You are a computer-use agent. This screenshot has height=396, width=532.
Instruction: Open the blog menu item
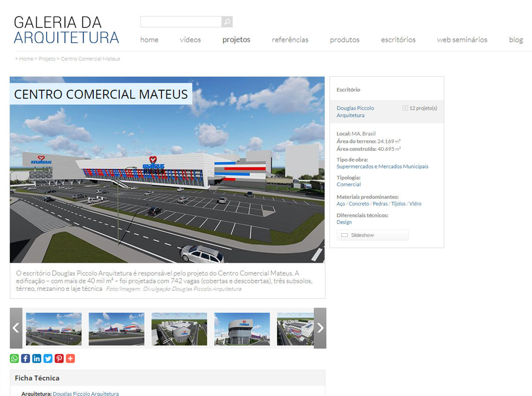516,40
